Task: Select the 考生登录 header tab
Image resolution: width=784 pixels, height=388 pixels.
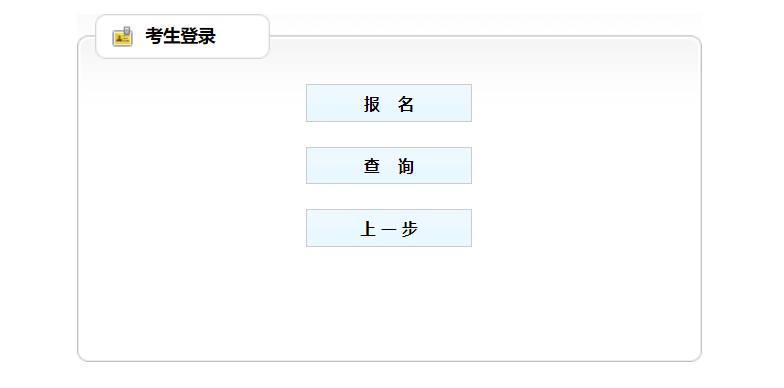Action: point(182,36)
